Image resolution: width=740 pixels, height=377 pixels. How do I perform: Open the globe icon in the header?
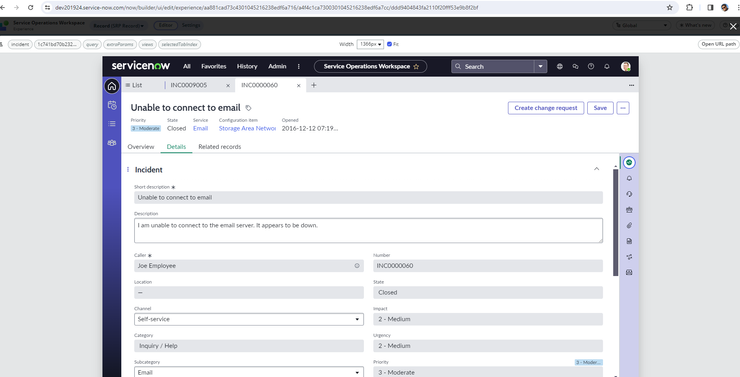click(560, 67)
